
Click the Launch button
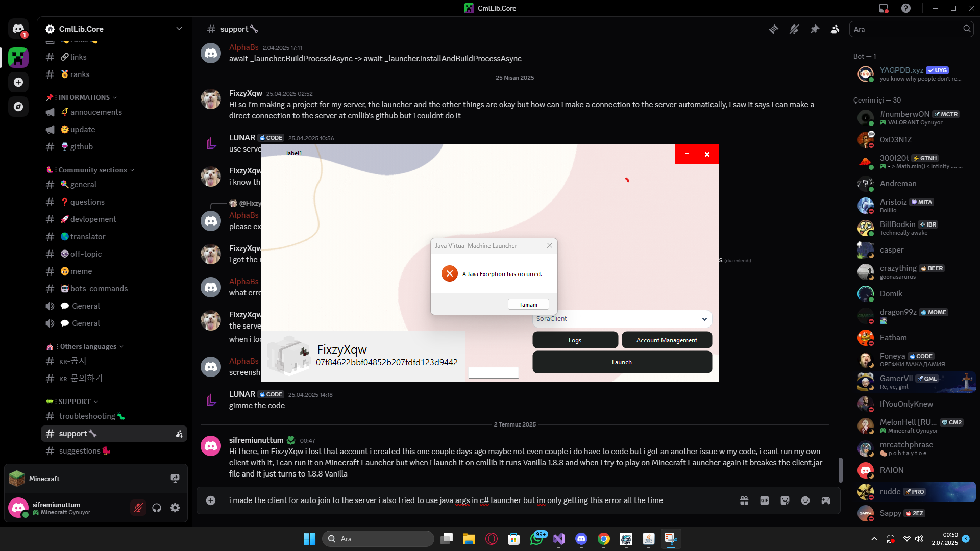pyautogui.click(x=622, y=362)
